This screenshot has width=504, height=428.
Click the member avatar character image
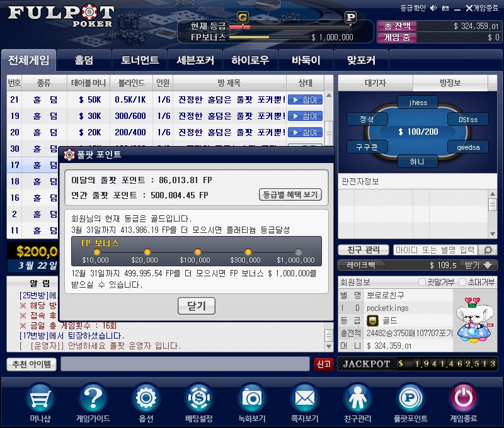pyautogui.click(x=475, y=320)
